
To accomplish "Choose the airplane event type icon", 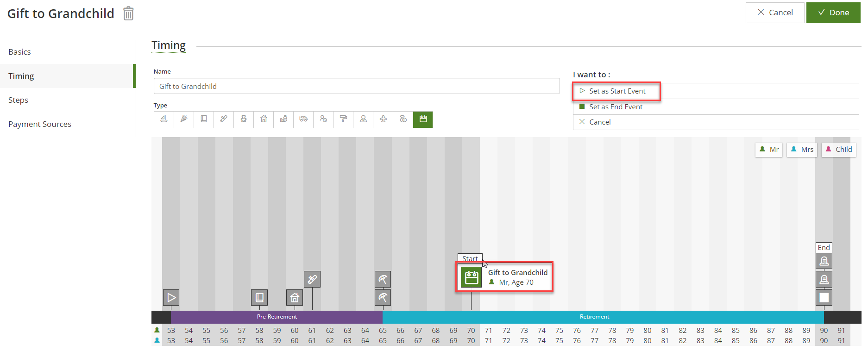I will (383, 119).
